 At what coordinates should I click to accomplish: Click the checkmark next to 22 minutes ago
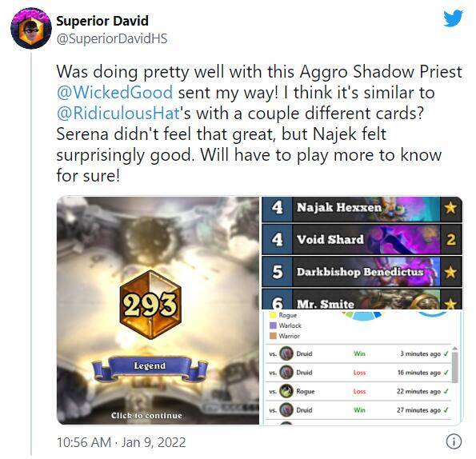point(446,391)
